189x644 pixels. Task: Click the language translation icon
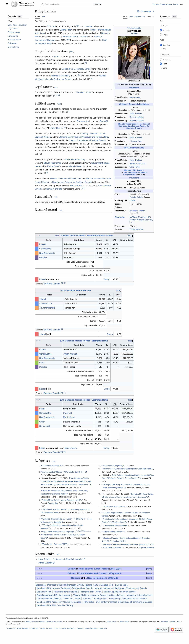point(138,11)
